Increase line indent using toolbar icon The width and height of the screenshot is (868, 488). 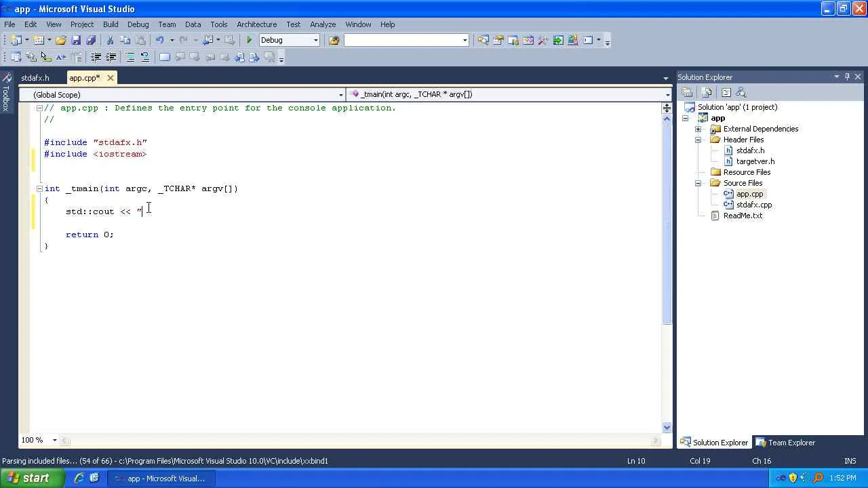pos(111,57)
